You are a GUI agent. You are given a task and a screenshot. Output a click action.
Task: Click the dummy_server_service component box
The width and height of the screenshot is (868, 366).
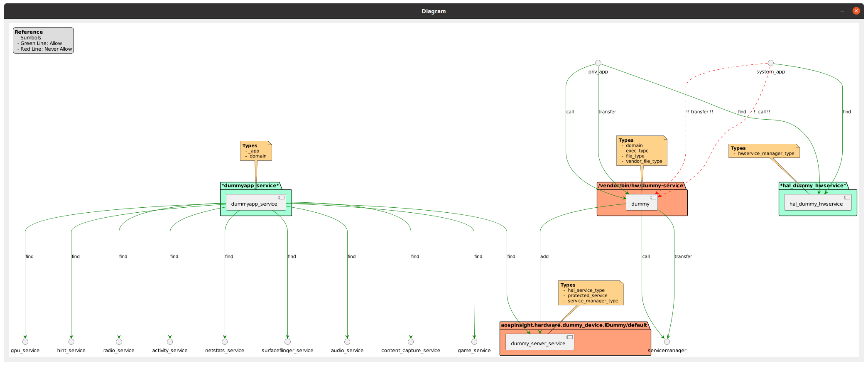click(x=540, y=342)
